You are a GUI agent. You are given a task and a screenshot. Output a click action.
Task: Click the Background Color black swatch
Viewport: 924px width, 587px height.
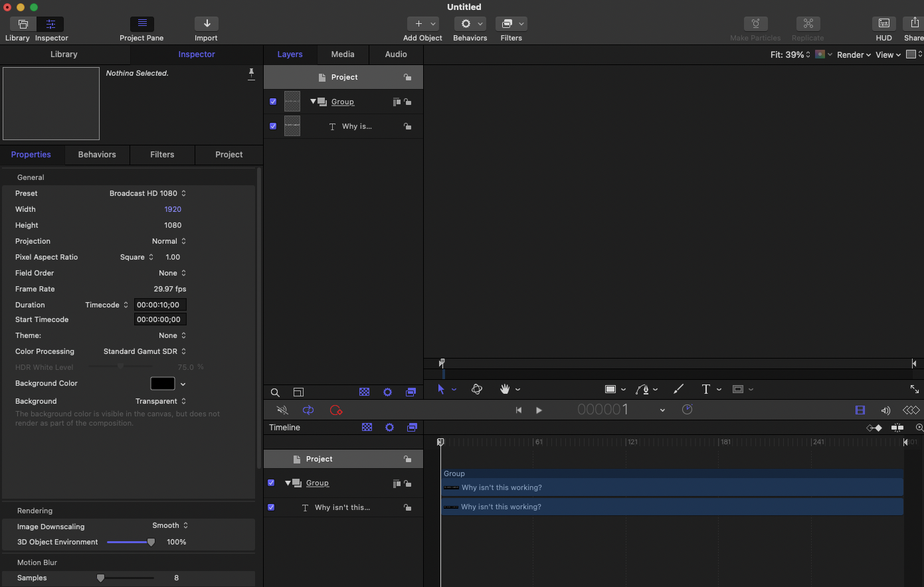(163, 384)
